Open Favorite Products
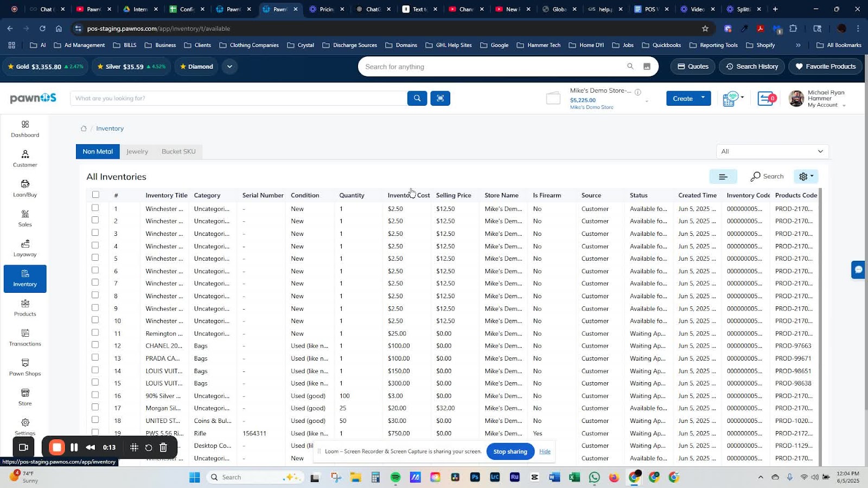This screenshot has width=868, height=488. click(825, 67)
